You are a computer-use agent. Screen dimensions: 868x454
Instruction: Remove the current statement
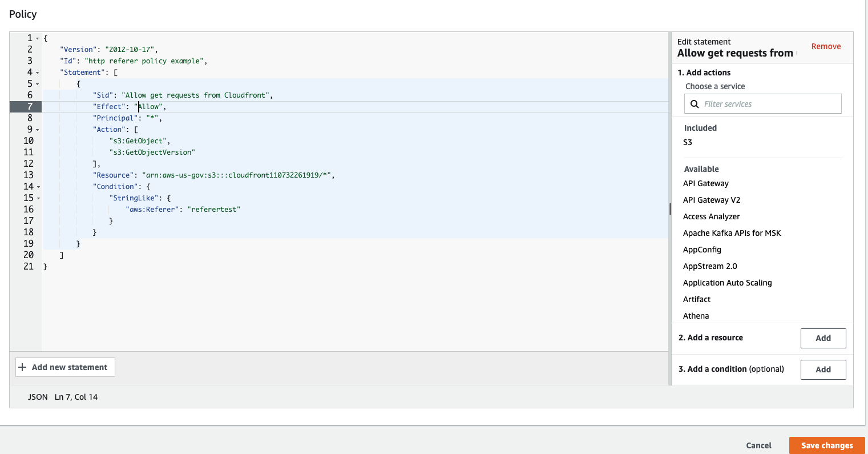(x=826, y=46)
